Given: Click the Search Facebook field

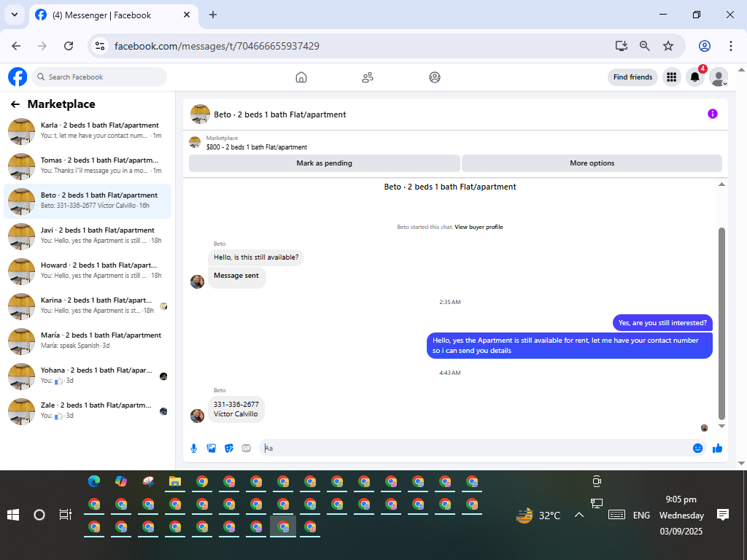Looking at the screenshot, I should pyautogui.click(x=99, y=77).
